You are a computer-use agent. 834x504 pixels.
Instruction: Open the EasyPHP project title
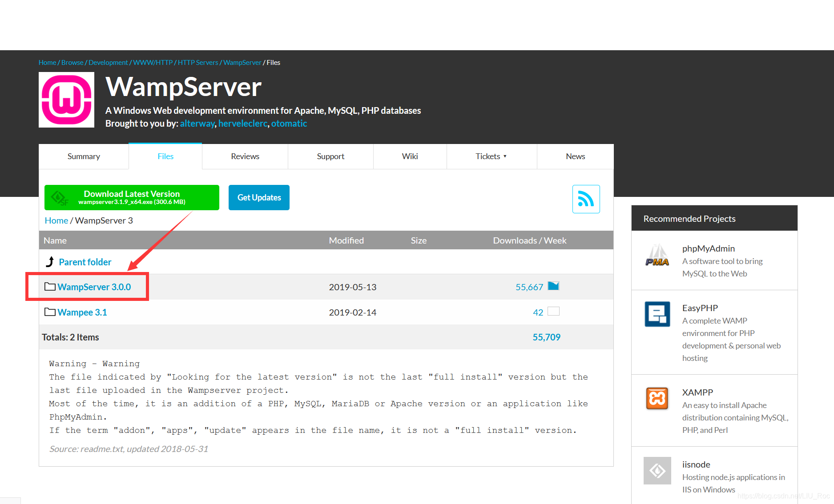[700, 308]
